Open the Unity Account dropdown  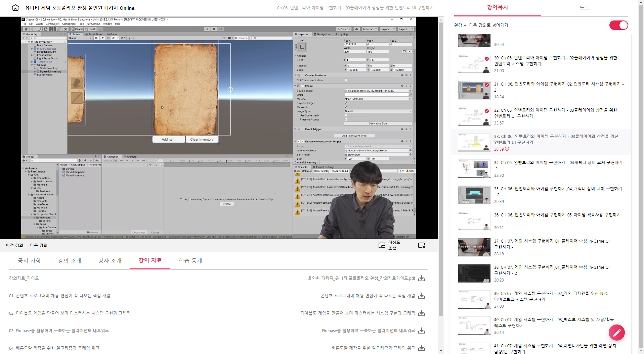(x=370, y=29)
